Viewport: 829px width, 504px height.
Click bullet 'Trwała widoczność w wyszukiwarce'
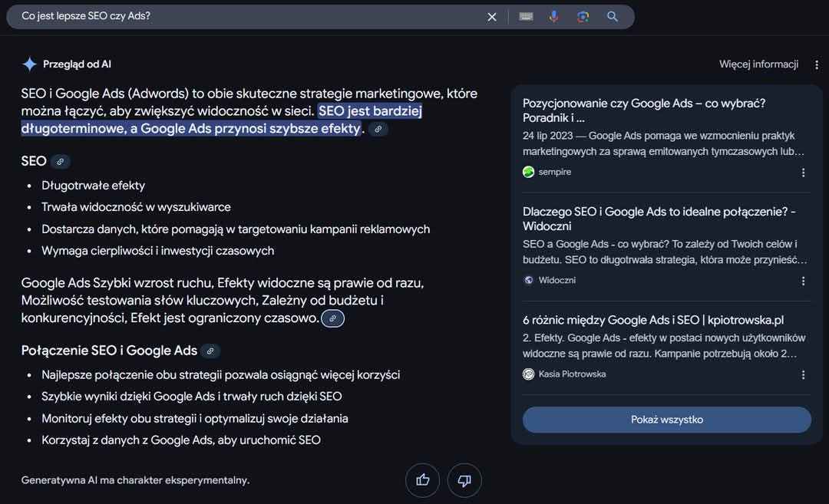click(136, 208)
